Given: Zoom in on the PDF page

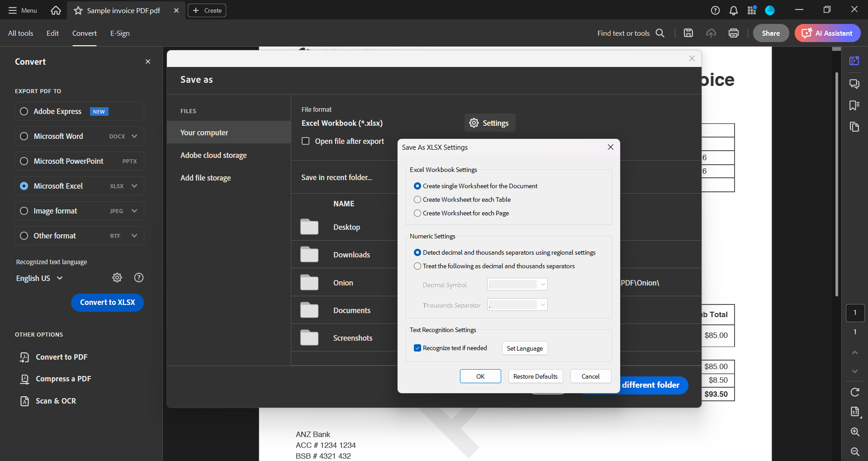Looking at the screenshot, I should click(854, 432).
